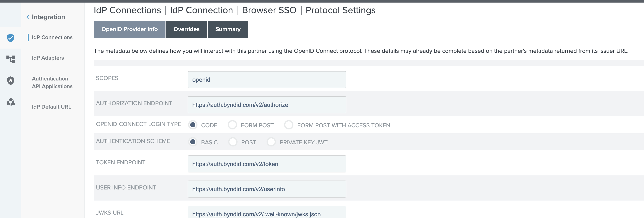Image resolution: width=644 pixels, height=218 pixels.
Task: Click the hierarchy blocks sidebar icon
Action: 11,59
